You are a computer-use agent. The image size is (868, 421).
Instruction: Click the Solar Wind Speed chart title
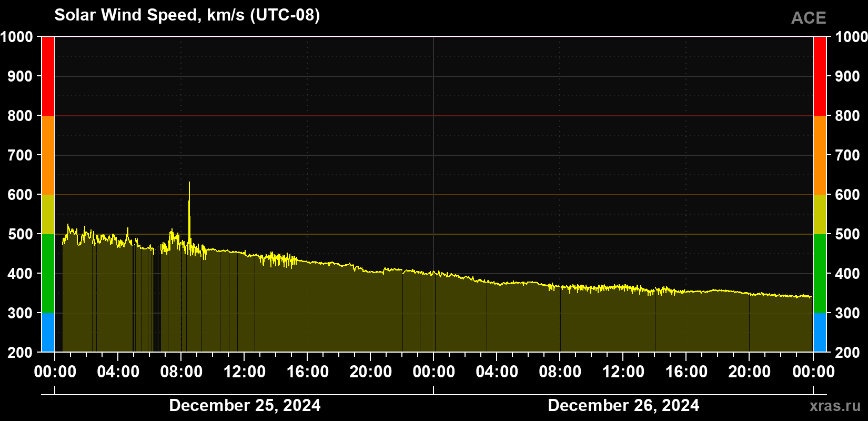[x=187, y=15]
